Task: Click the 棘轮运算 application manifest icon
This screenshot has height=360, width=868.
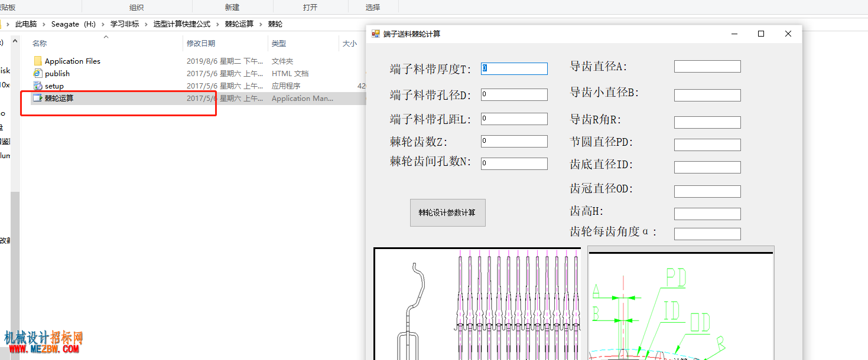Action: pos(38,98)
